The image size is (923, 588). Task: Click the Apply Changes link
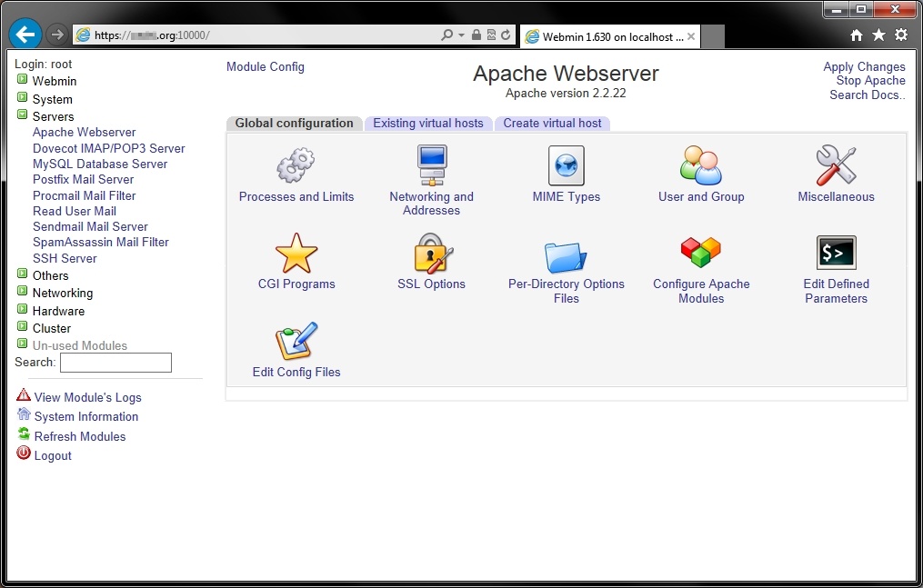tap(864, 66)
